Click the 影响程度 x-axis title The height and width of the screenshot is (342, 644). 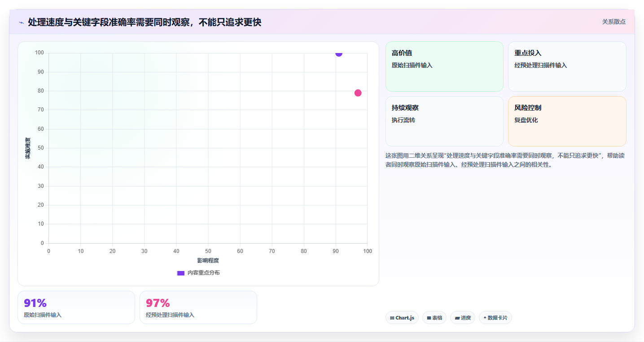pyautogui.click(x=208, y=261)
